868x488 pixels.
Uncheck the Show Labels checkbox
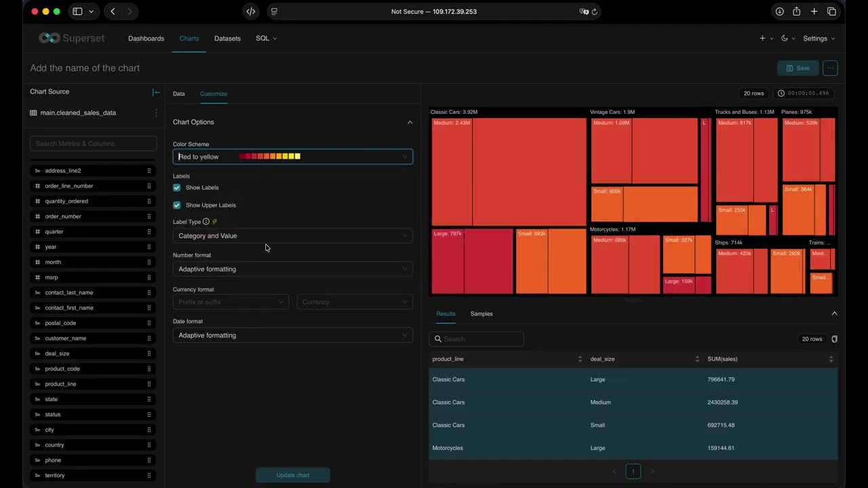(177, 188)
